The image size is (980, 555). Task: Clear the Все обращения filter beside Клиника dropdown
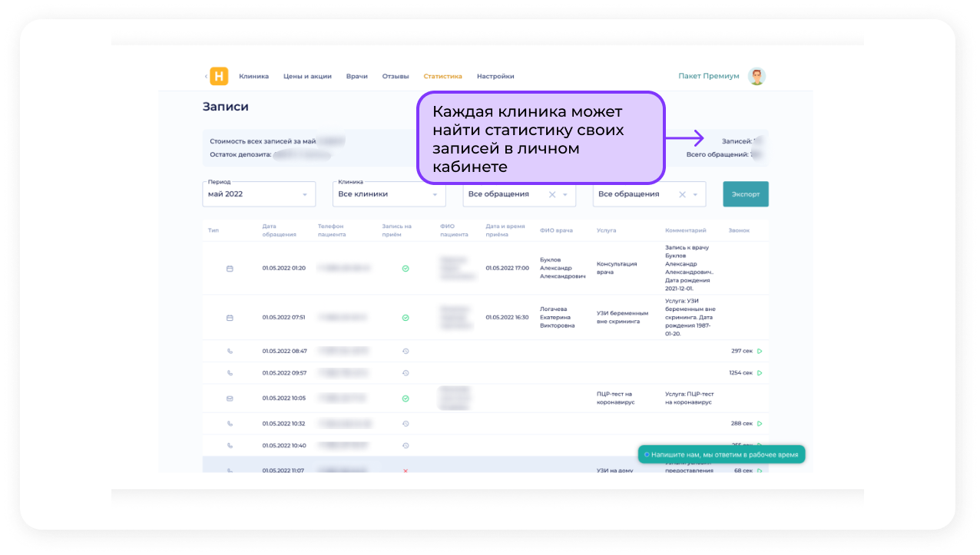(551, 194)
